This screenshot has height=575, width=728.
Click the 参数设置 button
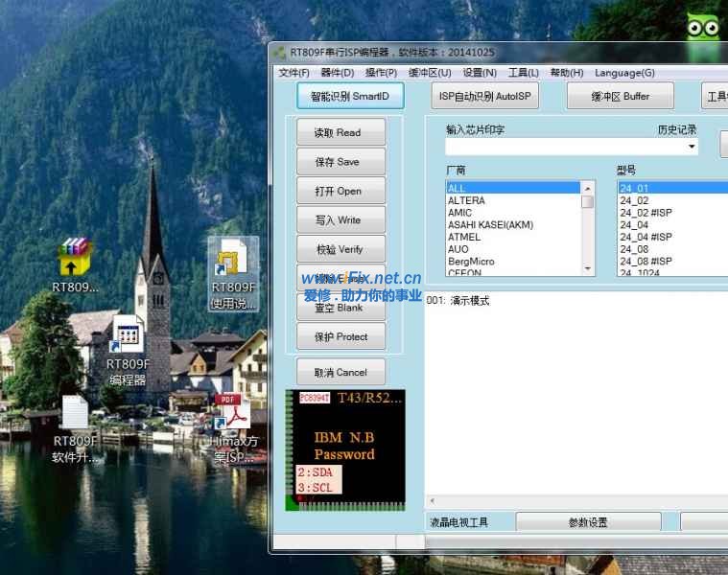(x=588, y=522)
